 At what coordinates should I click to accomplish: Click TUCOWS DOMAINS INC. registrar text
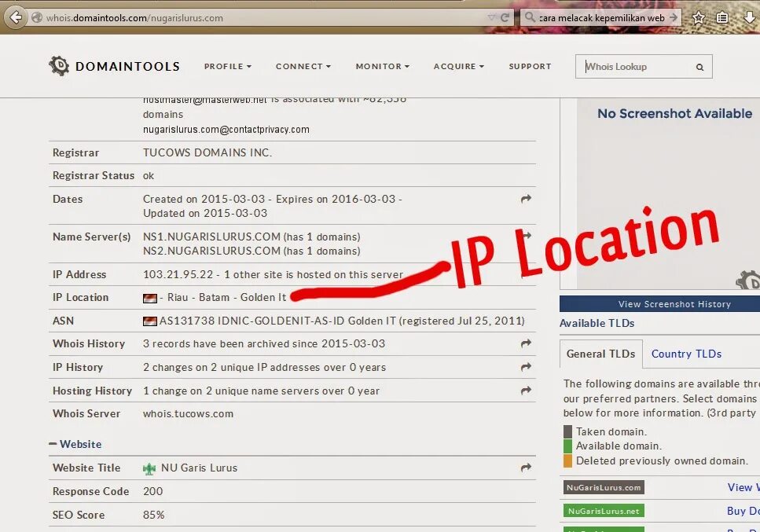pos(207,152)
